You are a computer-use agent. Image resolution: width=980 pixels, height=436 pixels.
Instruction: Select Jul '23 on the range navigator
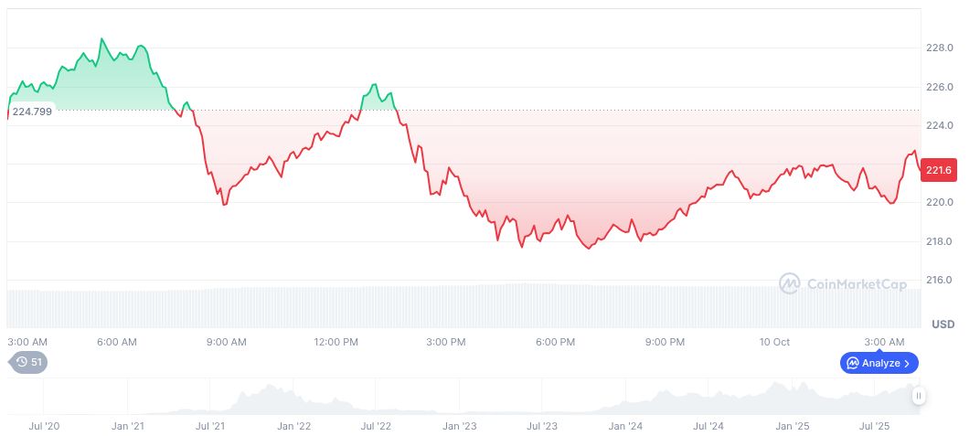(x=542, y=426)
